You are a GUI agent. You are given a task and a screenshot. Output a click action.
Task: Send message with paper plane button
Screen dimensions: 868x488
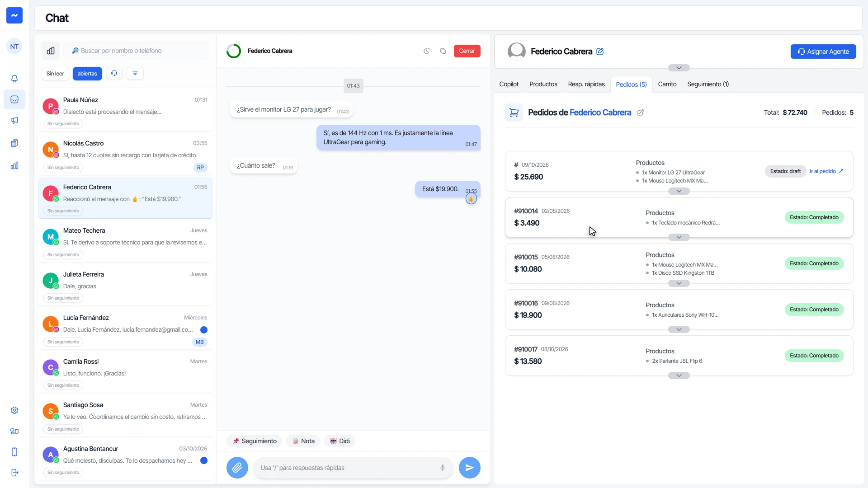[x=470, y=468]
